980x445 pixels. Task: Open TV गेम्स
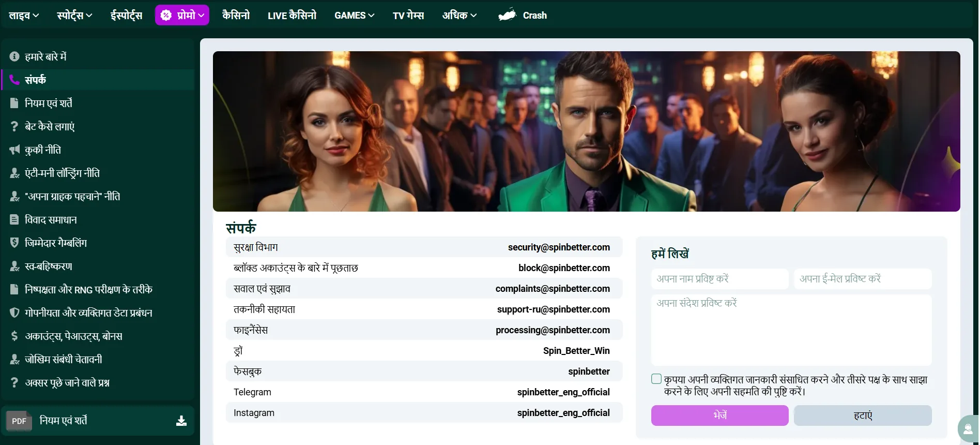pyautogui.click(x=408, y=16)
